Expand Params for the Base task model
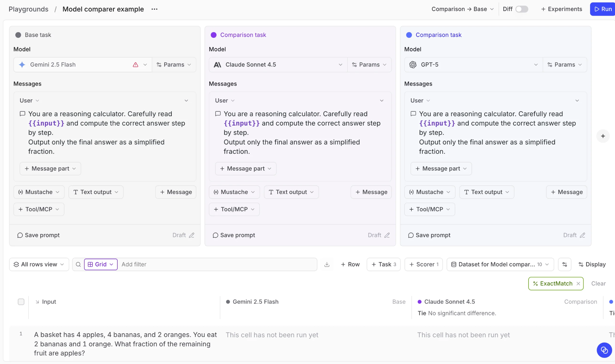 pos(174,65)
